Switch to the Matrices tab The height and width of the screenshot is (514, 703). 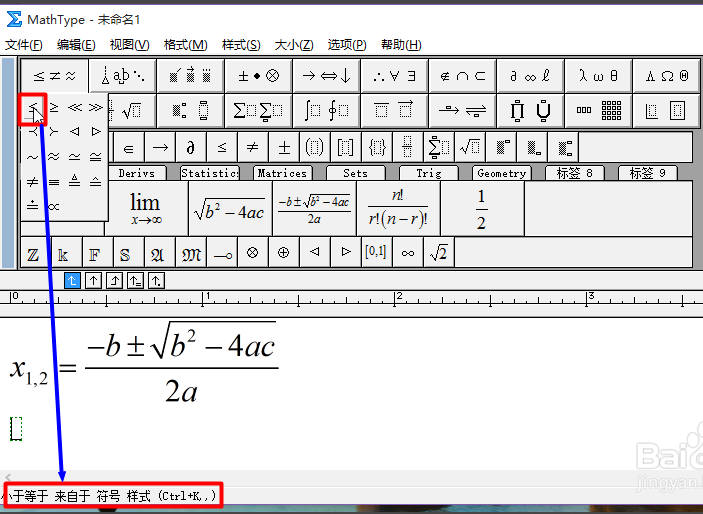(282, 173)
